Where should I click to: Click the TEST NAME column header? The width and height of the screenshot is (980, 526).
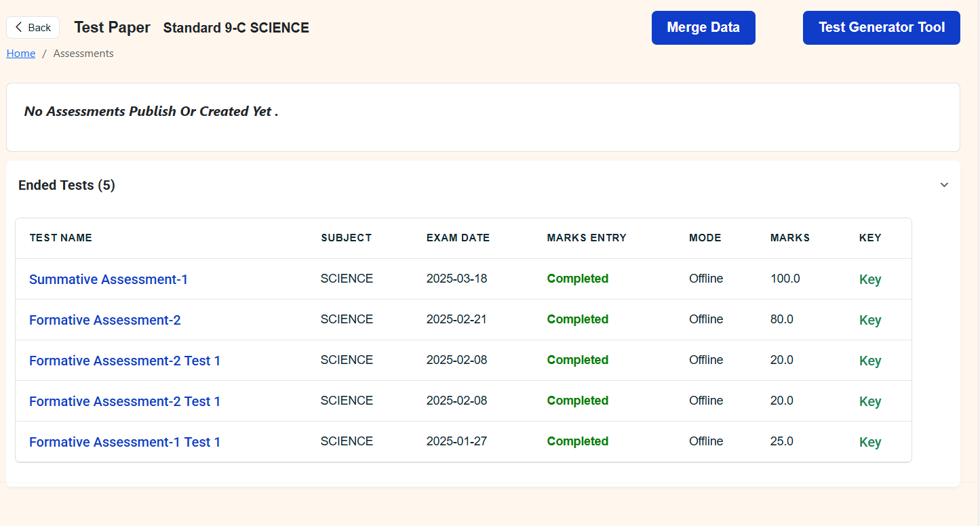(x=61, y=238)
